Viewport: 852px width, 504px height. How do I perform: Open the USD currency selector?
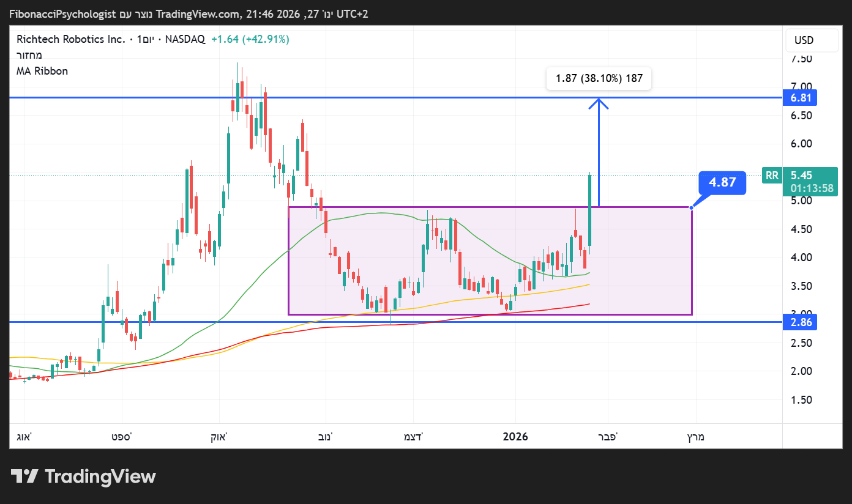[812, 40]
